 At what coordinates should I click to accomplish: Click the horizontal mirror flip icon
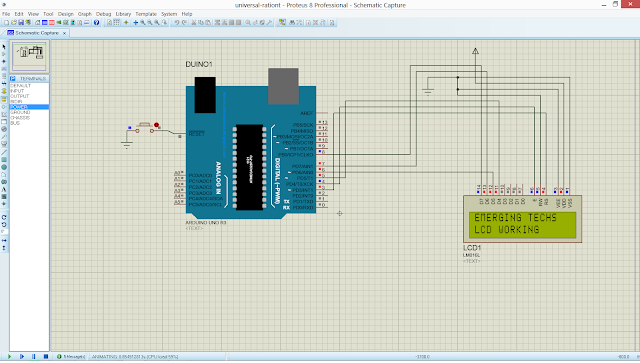point(4,241)
